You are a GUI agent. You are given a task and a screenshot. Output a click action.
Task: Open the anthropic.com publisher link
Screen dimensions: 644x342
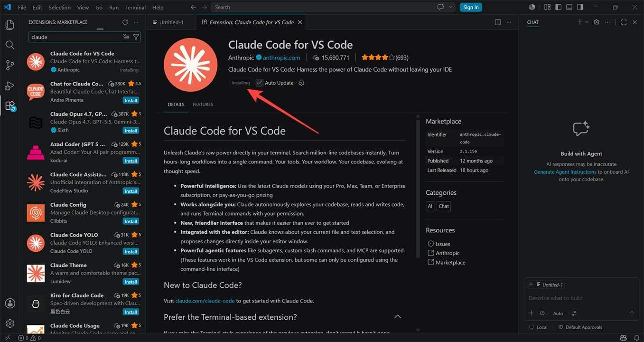[x=281, y=57]
